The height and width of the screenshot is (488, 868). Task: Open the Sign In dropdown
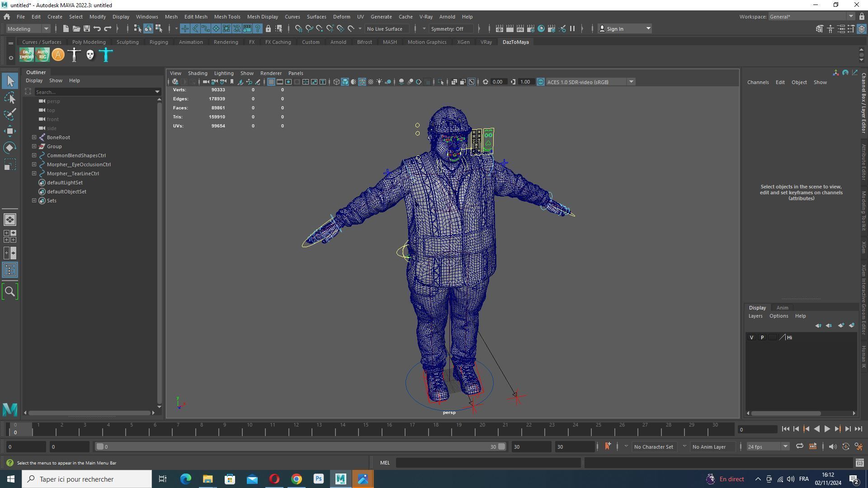625,29
